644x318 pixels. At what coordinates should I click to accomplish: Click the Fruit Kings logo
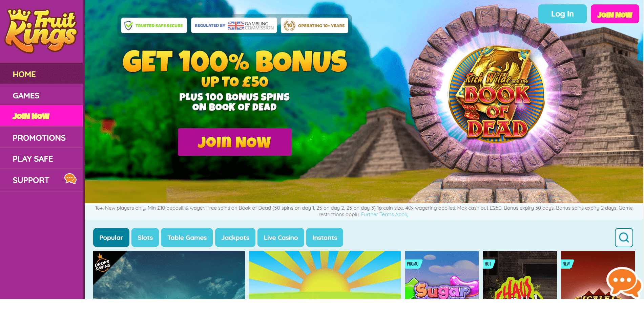pyautogui.click(x=41, y=31)
